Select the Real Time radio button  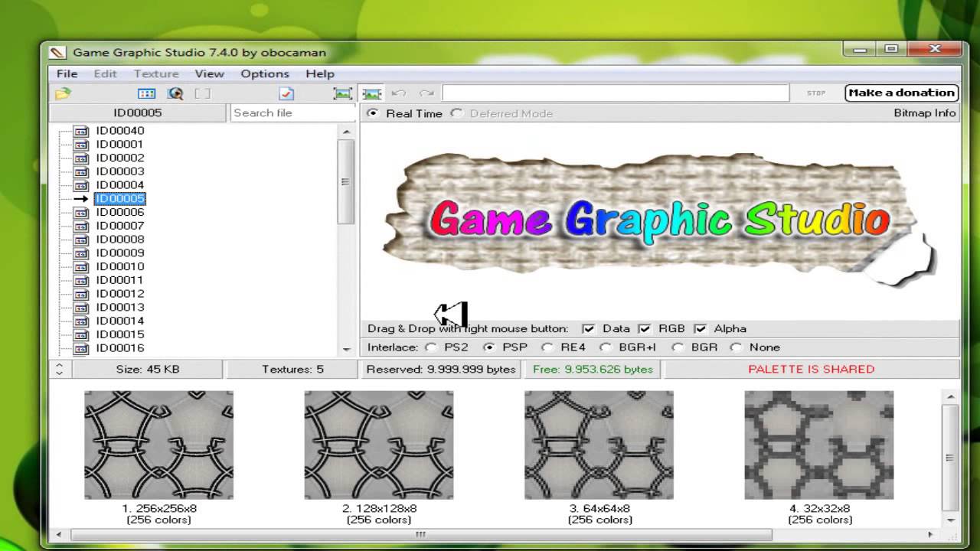tap(373, 113)
